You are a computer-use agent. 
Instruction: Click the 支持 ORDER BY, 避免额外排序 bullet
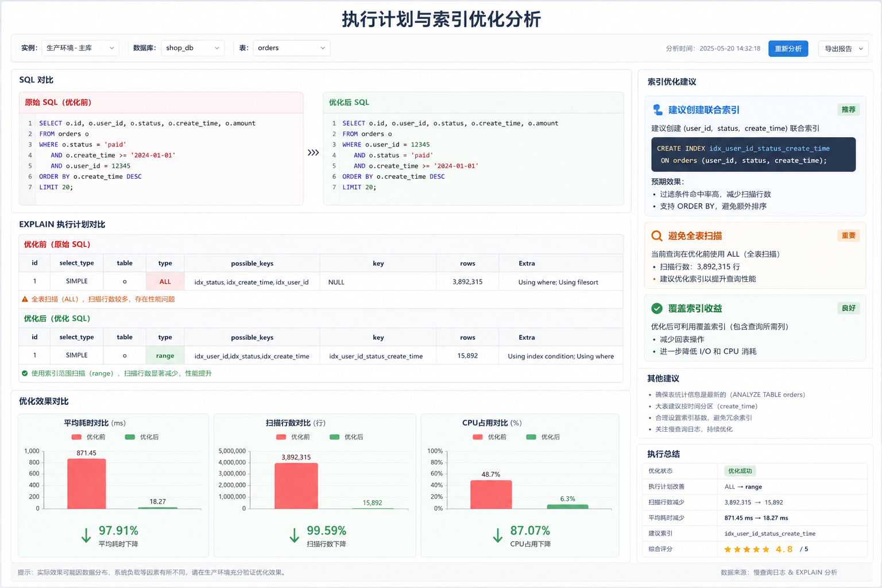coord(713,206)
